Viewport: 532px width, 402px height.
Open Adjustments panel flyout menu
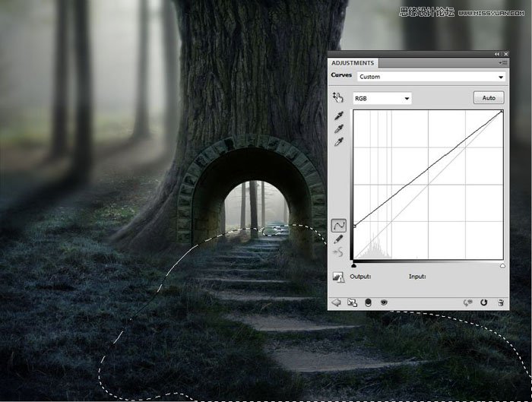pos(503,63)
